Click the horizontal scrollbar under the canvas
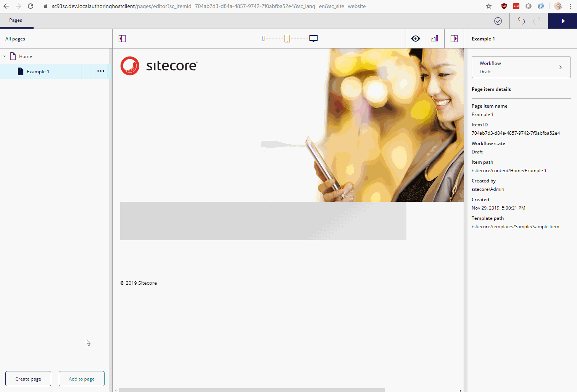Screen dimensions: 577x392 [252, 390]
